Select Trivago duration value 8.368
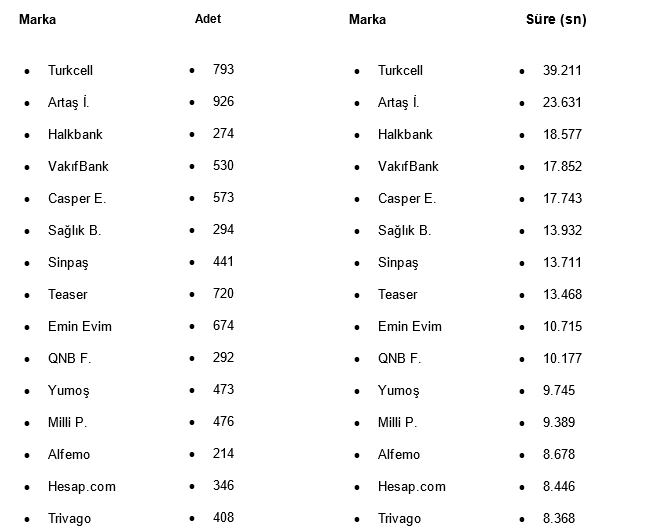 [x=559, y=519]
